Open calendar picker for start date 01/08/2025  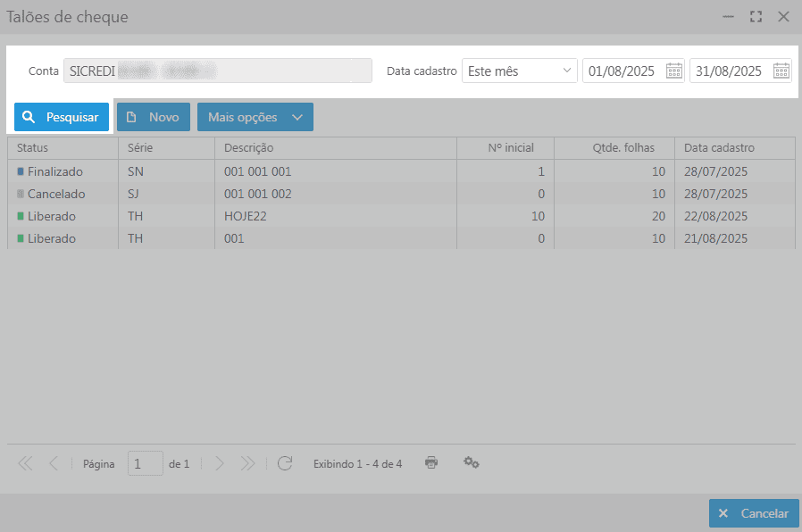pyautogui.click(x=674, y=71)
